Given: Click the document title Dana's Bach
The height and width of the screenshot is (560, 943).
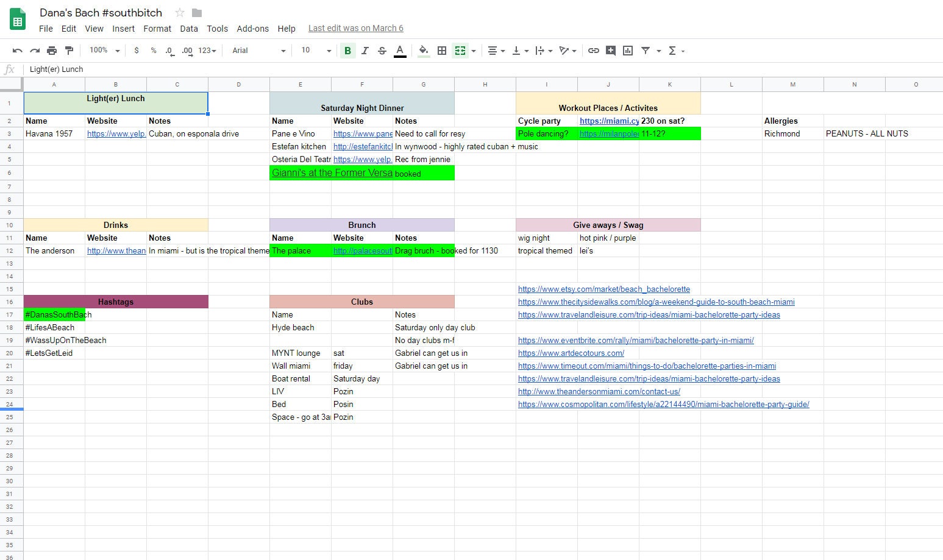Looking at the screenshot, I should (x=101, y=13).
